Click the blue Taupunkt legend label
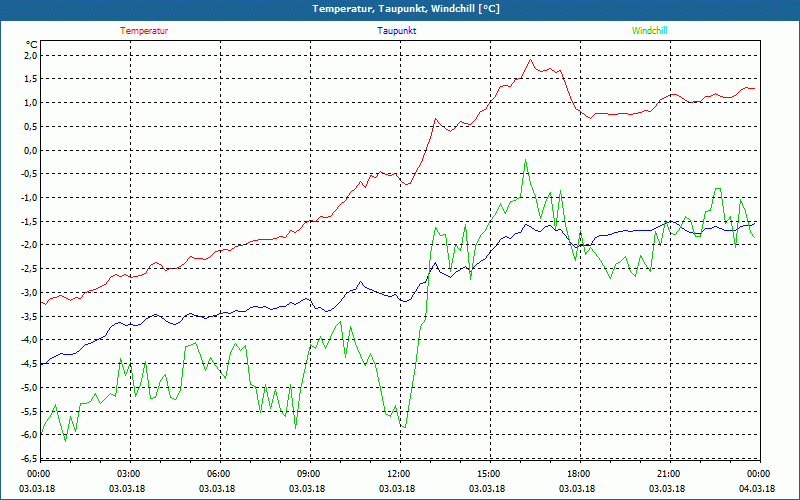800x500 pixels. (x=396, y=31)
